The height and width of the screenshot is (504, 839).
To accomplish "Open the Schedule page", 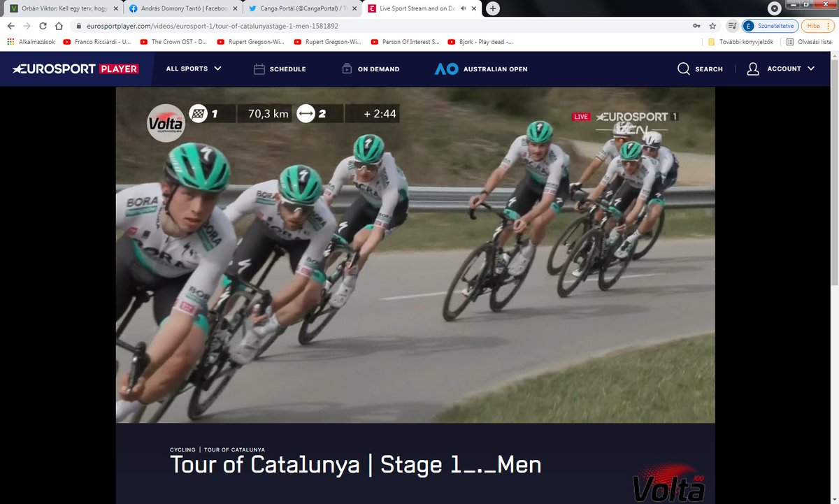I will [x=280, y=69].
